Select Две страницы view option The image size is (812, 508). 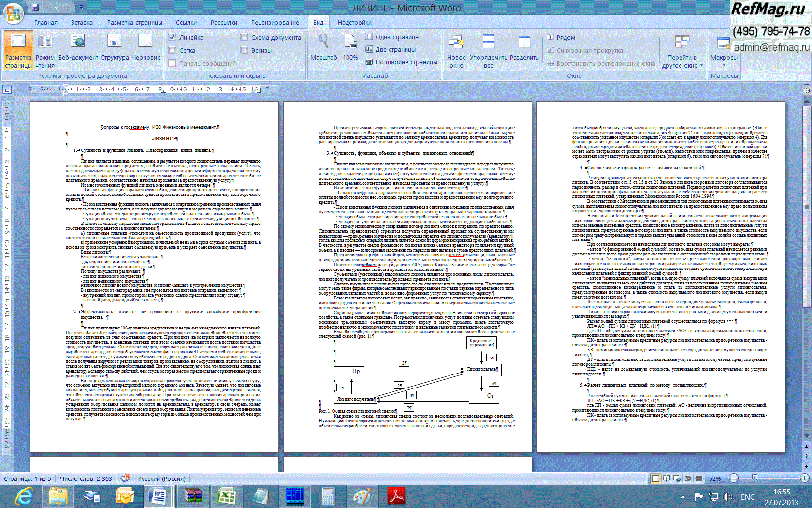pos(391,49)
